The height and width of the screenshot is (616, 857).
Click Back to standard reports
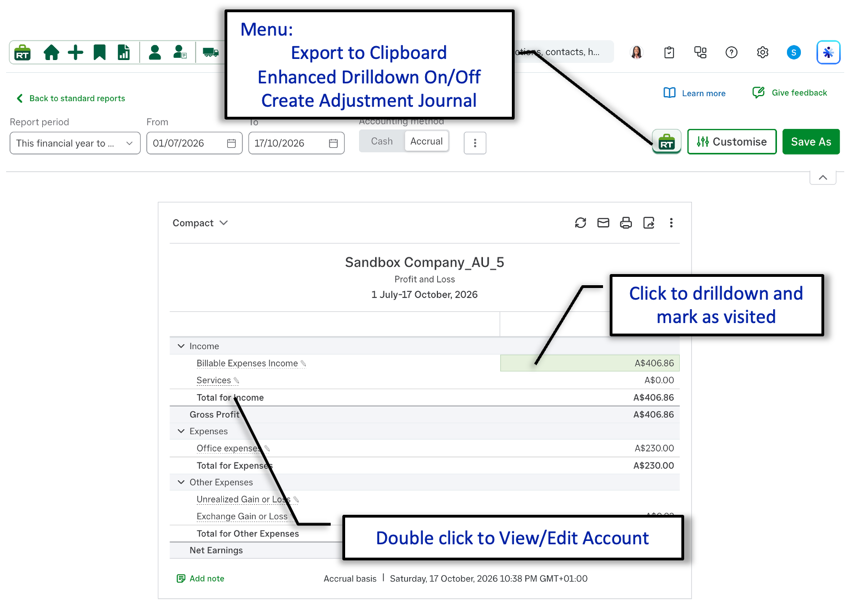point(71,98)
